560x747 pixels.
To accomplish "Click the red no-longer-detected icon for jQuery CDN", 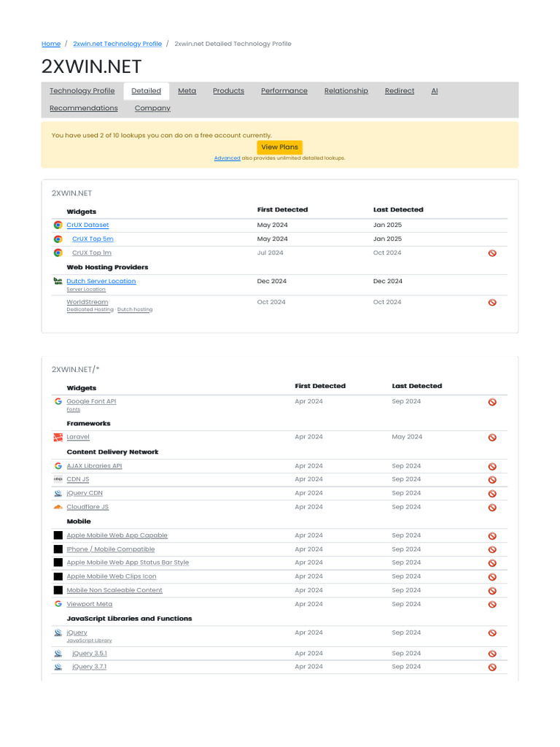I will tap(492, 494).
